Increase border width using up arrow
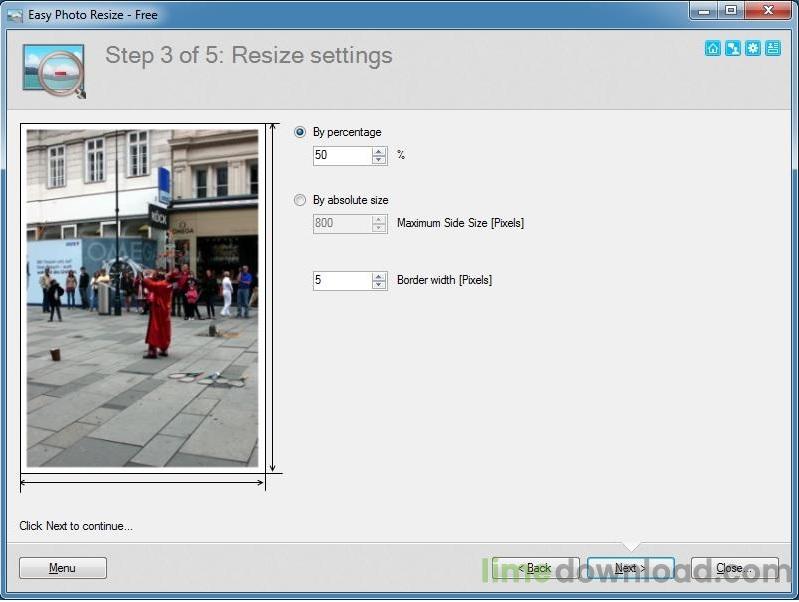Image resolution: width=799 pixels, height=602 pixels. tap(379, 276)
